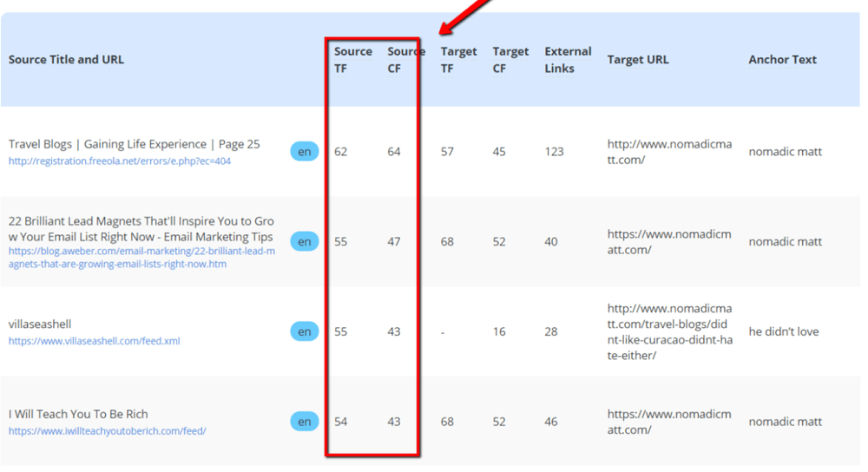The image size is (868, 472).
Task: Sort by Source TF column header
Action: (x=352, y=60)
